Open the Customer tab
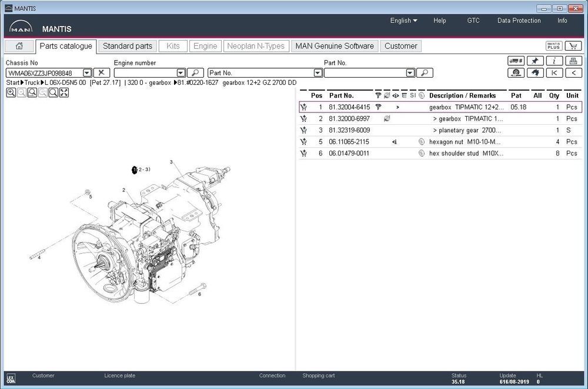 pyautogui.click(x=400, y=46)
